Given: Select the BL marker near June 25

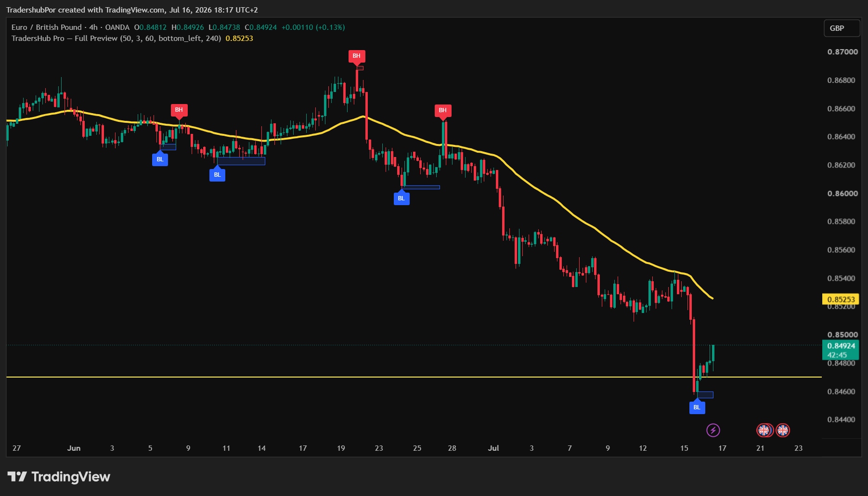Looking at the screenshot, I should coord(402,198).
